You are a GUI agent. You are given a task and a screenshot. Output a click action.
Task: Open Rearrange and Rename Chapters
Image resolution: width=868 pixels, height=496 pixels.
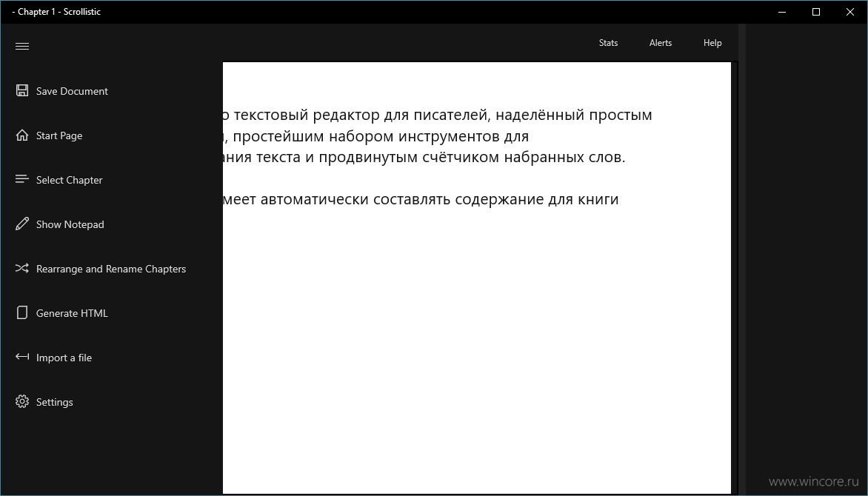pos(110,269)
